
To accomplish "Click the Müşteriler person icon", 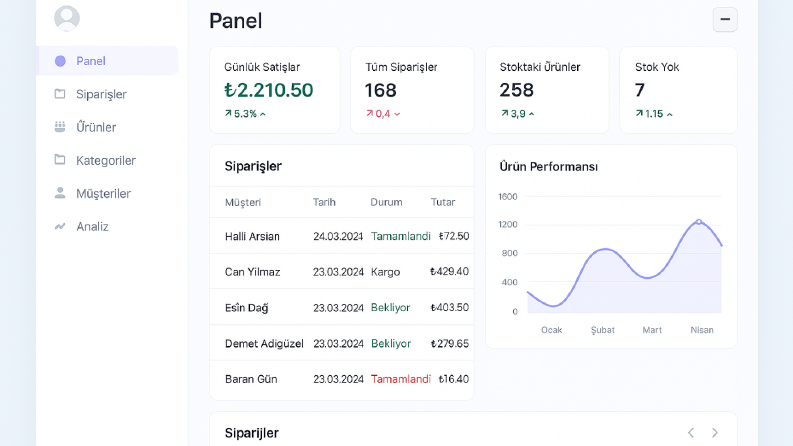I will tap(60, 193).
